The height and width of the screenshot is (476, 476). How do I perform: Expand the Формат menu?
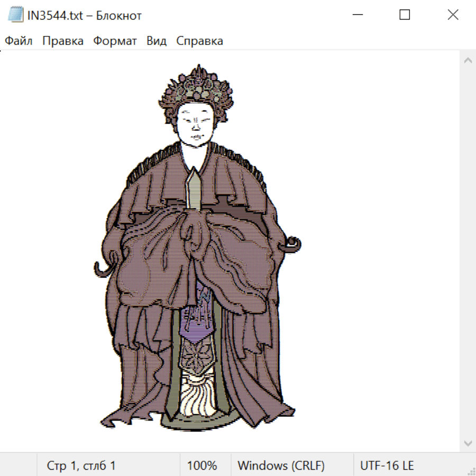115,41
